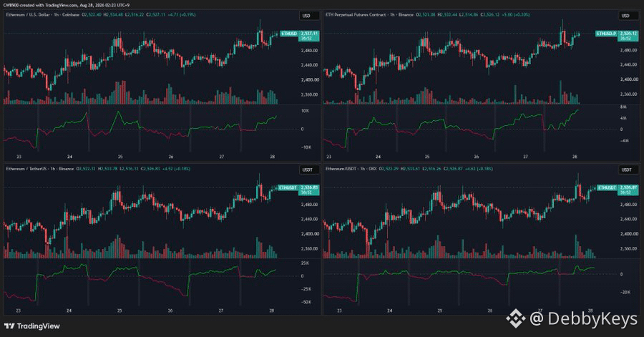Click the -50K level on Binance TetherUS indicator axis
The image size is (644, 337).
coord(306,302)
